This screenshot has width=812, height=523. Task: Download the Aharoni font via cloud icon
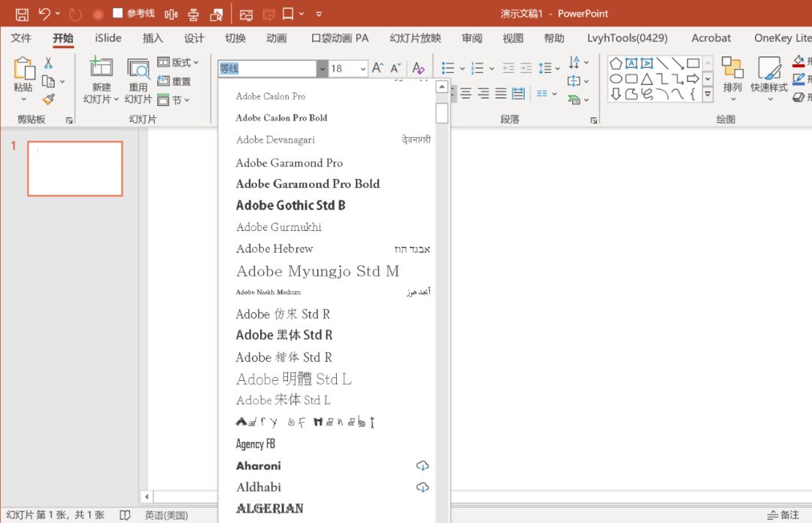[423, 466]
